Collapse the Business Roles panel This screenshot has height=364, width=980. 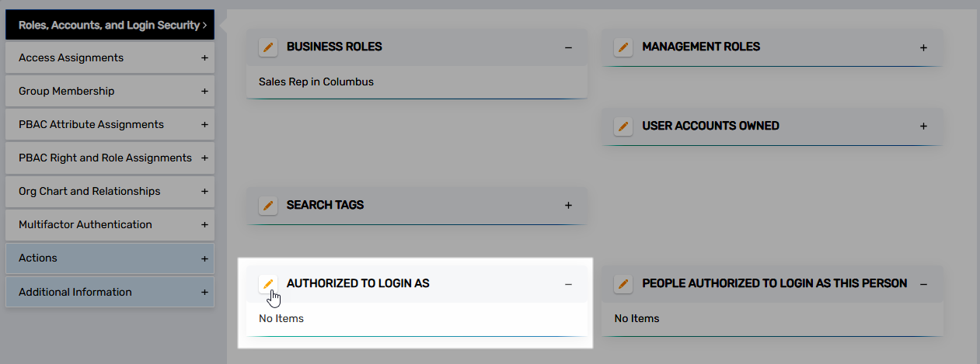tap(568, 47)
